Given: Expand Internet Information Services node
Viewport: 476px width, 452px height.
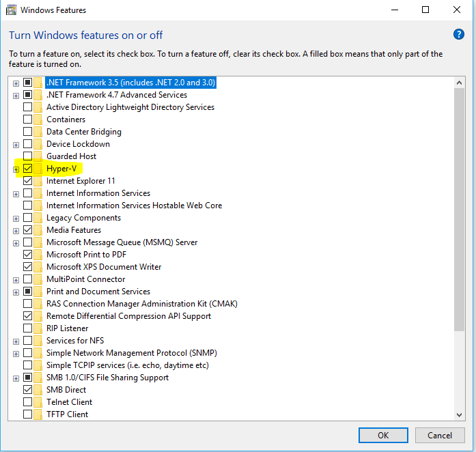Looking at the screenshot, I should [x=16, y=195].
